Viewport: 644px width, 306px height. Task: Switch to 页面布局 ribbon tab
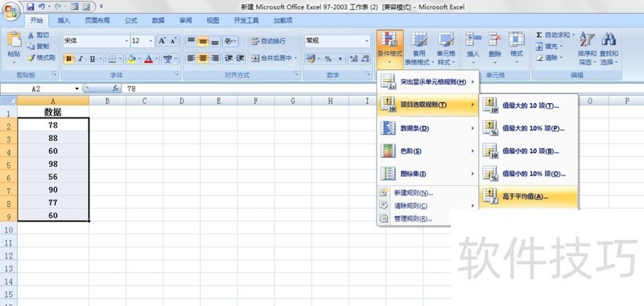[97, 21]
